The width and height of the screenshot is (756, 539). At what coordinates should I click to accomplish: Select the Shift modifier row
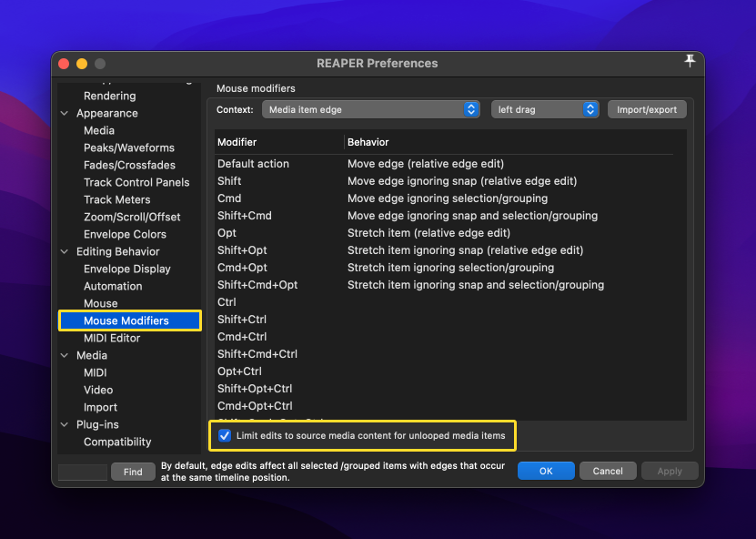click(x=444, y=181)
